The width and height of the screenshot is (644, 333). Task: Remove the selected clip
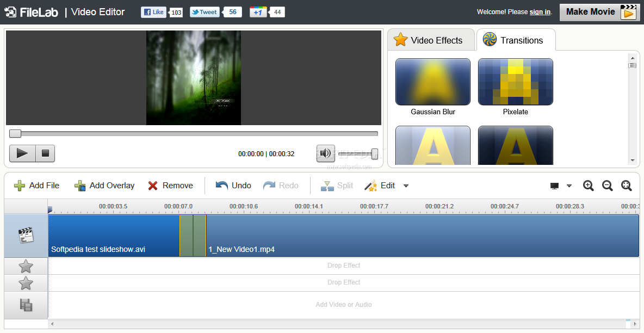tap(170, 186)
